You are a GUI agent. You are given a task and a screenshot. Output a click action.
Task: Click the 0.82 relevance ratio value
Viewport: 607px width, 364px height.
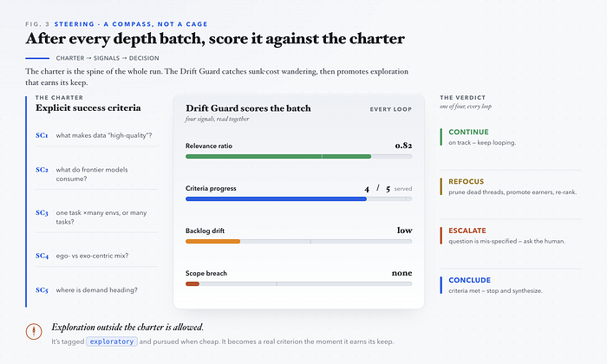click(x=403, y=146)
